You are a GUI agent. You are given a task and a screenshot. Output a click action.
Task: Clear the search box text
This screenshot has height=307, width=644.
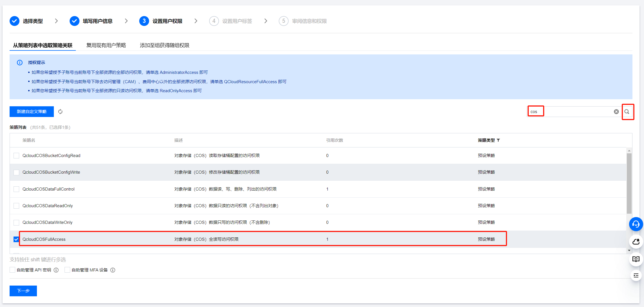[x=616, y=112]
